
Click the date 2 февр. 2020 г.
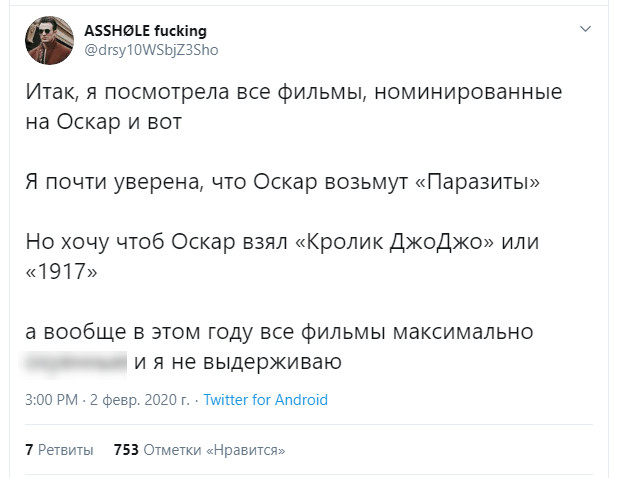tap(140, 400)
